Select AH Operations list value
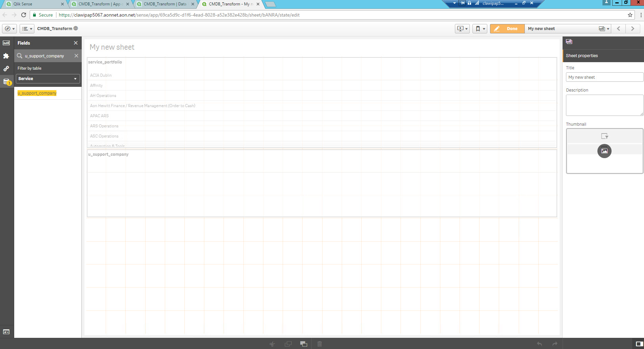The height and width of the screenshot is (349, 644). (321, 96)
